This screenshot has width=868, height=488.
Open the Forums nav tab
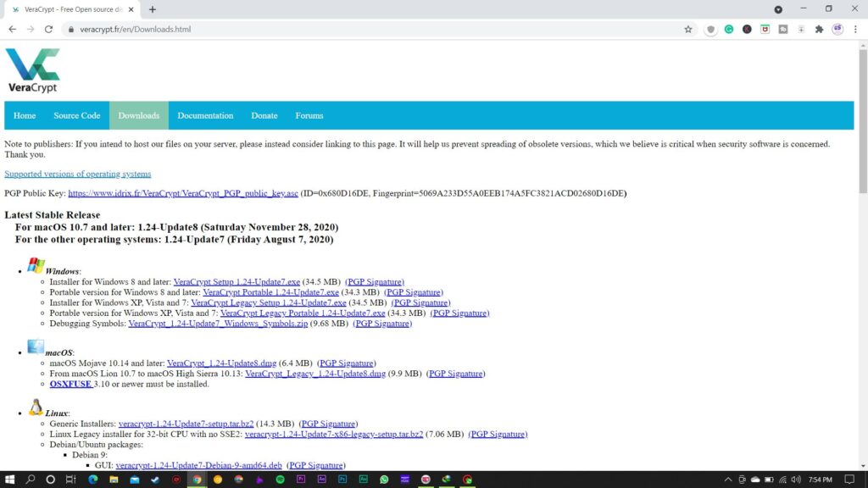[309, 115]
